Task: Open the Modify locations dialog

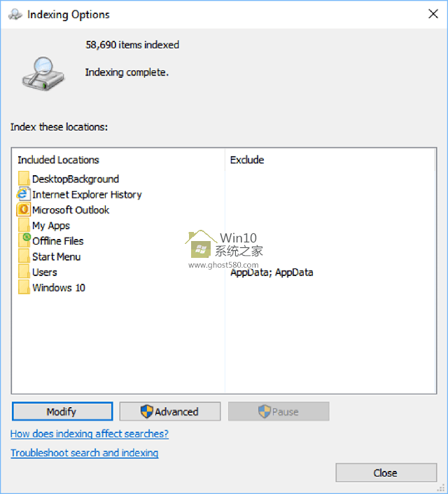Action: (62, 411)
